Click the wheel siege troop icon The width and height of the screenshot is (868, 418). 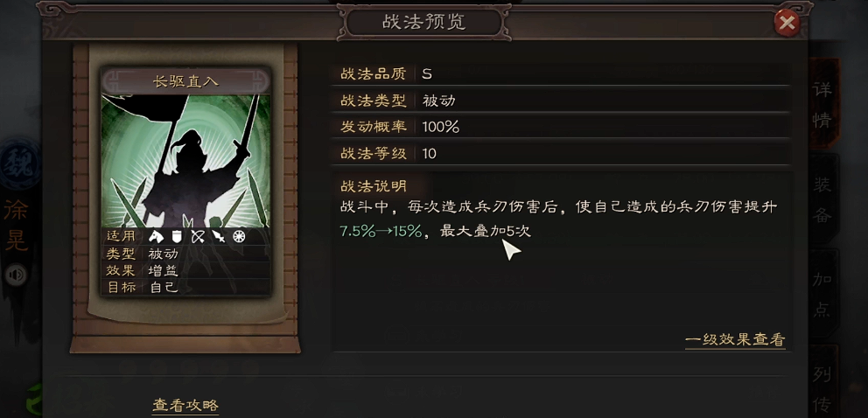(x=239, y=237)
